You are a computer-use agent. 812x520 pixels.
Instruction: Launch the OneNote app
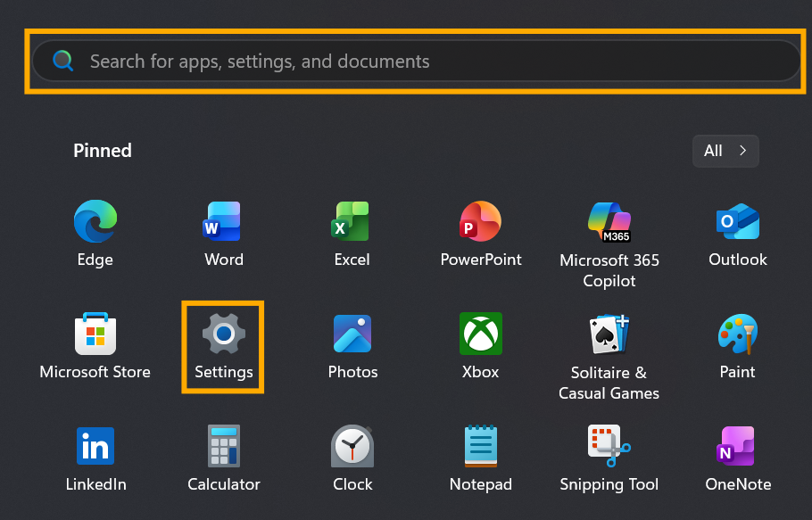coord(737,458)
